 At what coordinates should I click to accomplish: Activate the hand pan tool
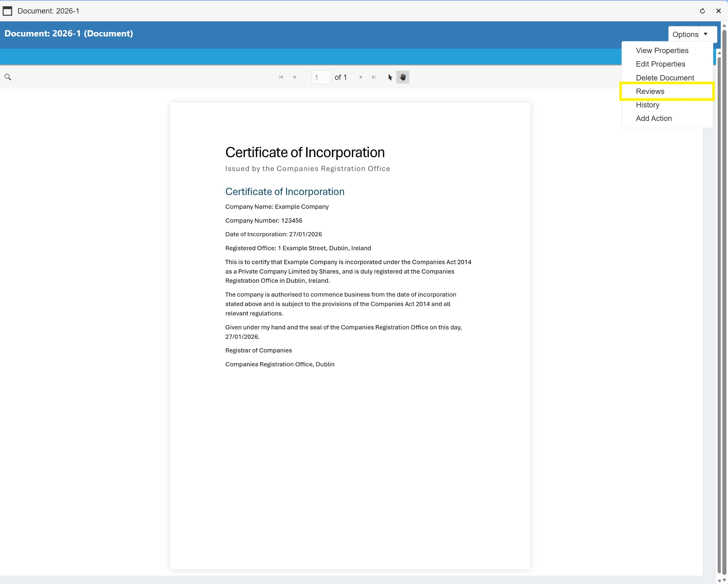403,77
